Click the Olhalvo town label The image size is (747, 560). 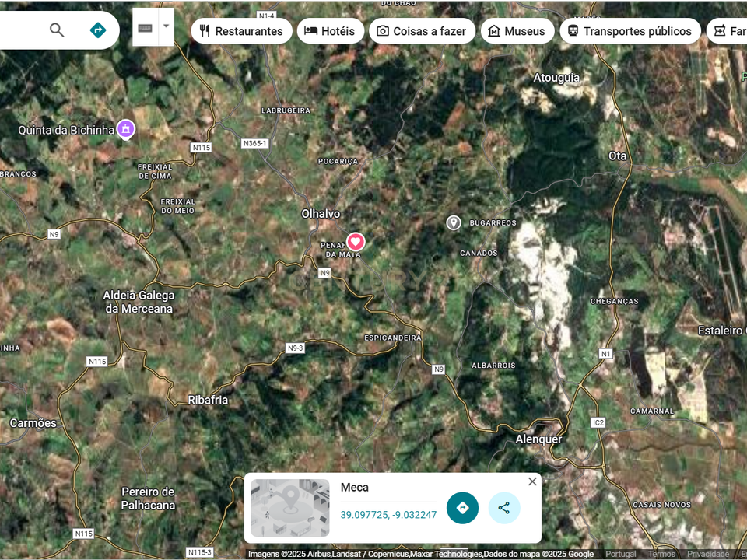(321, 214)
